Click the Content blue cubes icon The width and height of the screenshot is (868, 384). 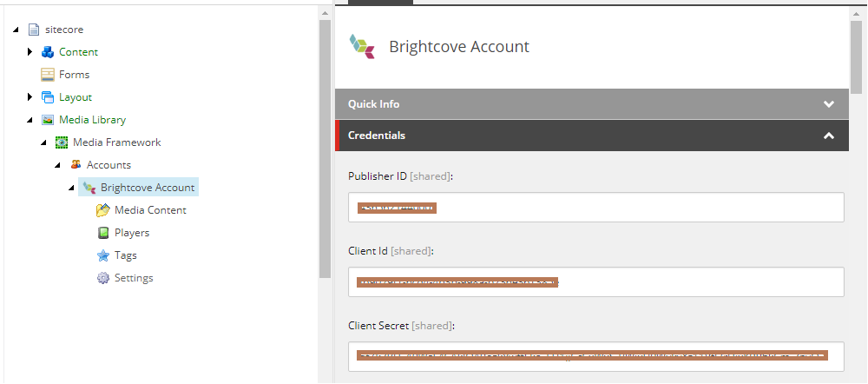(48, 52)
